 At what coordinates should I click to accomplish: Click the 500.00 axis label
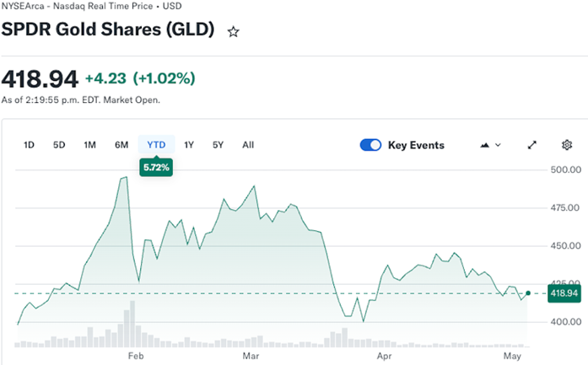566,169
